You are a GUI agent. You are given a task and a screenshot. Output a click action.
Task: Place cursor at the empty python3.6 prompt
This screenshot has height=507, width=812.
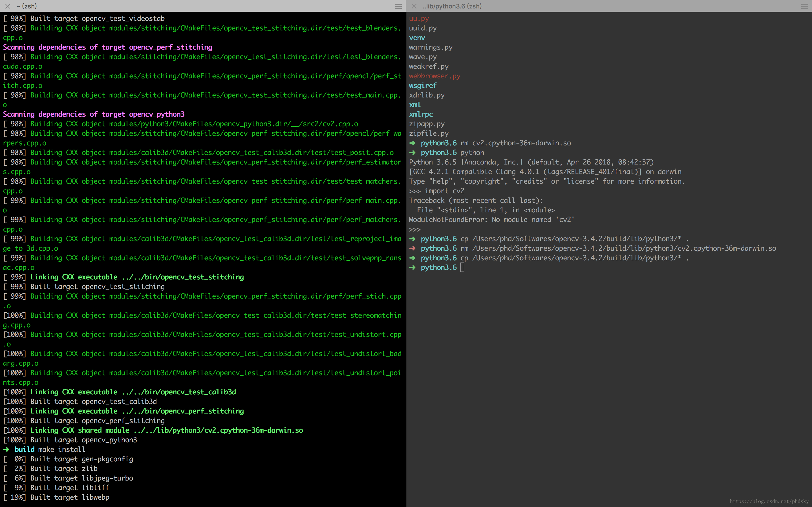tap(462, 268)
